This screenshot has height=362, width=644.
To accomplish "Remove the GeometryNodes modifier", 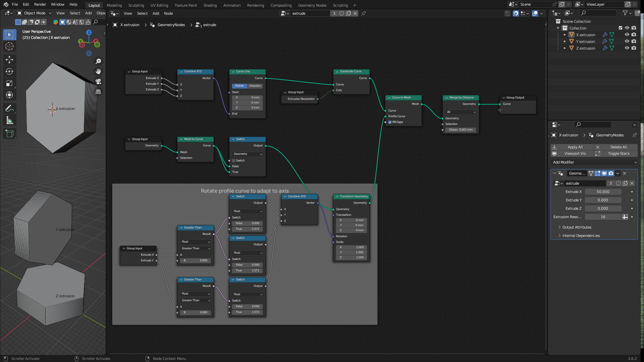I will click(625, 173).
